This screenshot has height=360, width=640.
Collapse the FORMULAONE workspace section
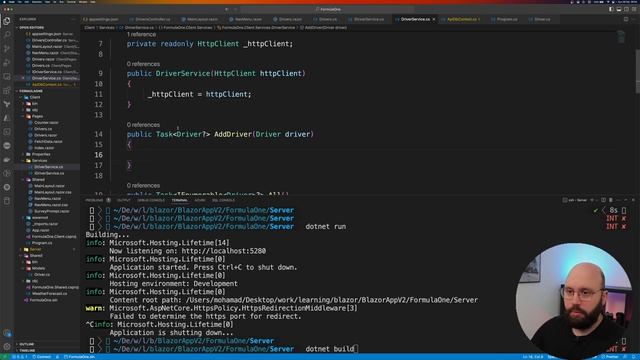[x=31, y=91]
